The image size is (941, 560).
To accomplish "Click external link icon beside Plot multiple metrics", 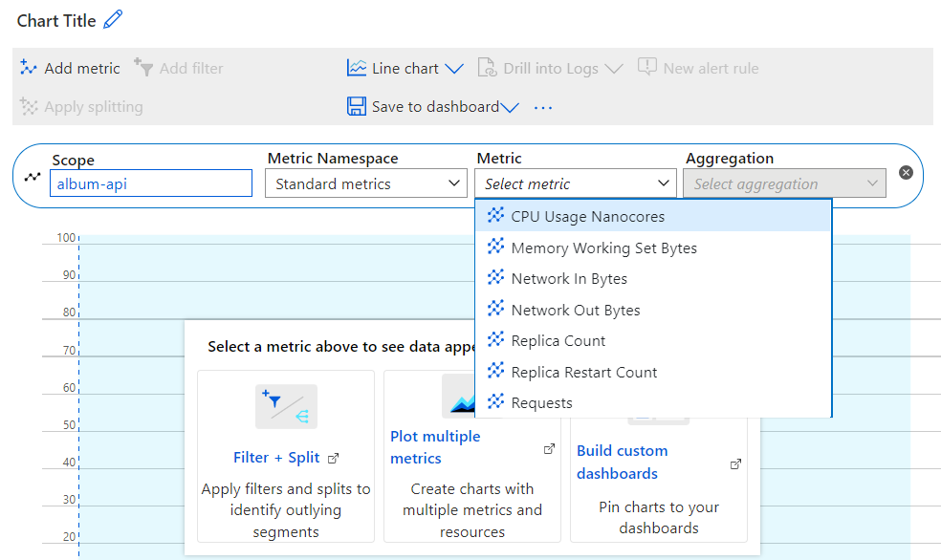I will [549, 448].
